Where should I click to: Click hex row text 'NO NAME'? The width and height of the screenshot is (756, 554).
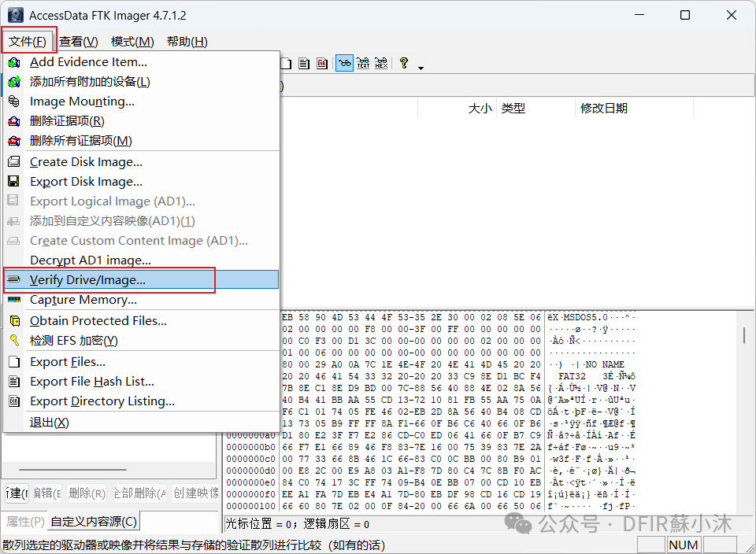pos(605,364)
